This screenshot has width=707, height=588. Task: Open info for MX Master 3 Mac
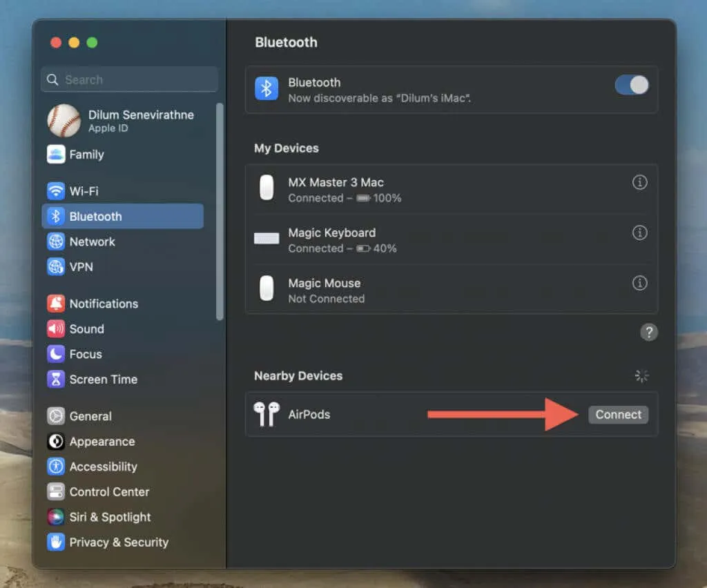[x=640, y=183]
